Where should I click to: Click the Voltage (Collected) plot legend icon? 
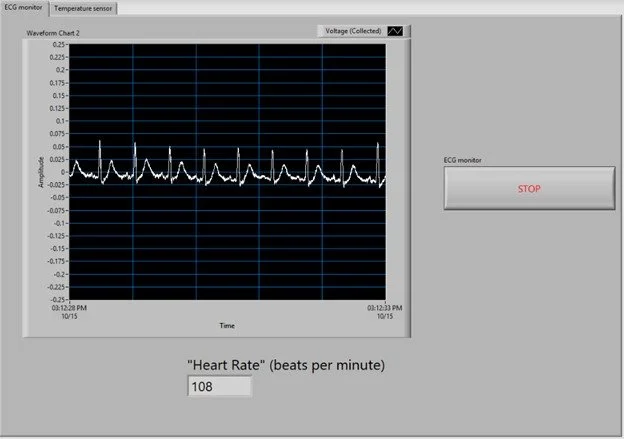point(395,31)
